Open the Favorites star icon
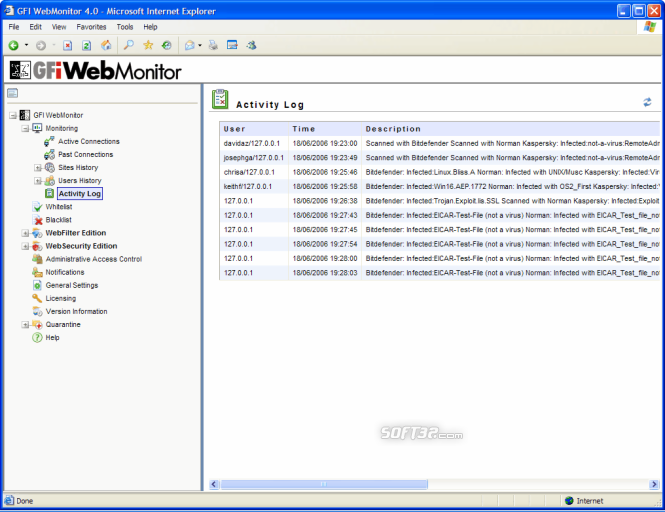The image size is (665, 512). point(148,45)
